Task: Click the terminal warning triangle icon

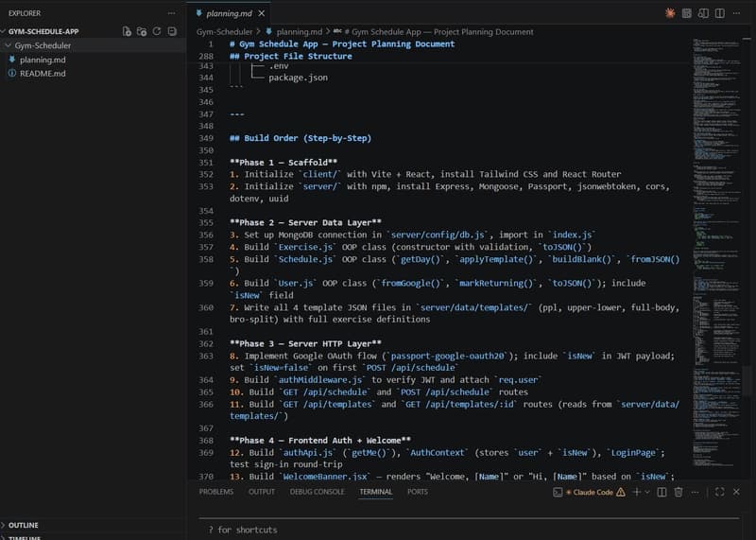Action: 621,492
